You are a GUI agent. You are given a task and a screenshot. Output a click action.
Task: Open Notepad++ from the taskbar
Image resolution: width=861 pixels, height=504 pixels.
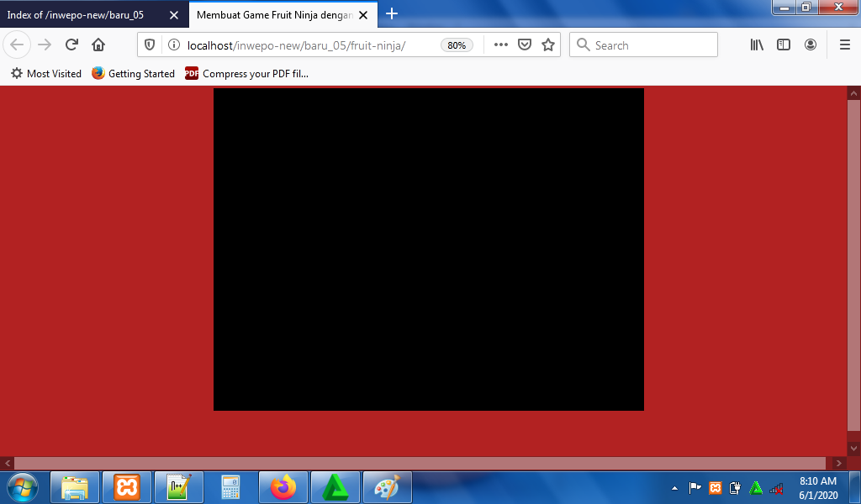179,487
